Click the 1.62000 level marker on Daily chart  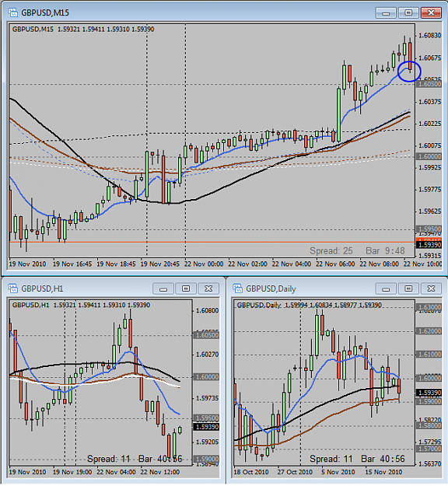pyautogui.click(x=429, y=331)
